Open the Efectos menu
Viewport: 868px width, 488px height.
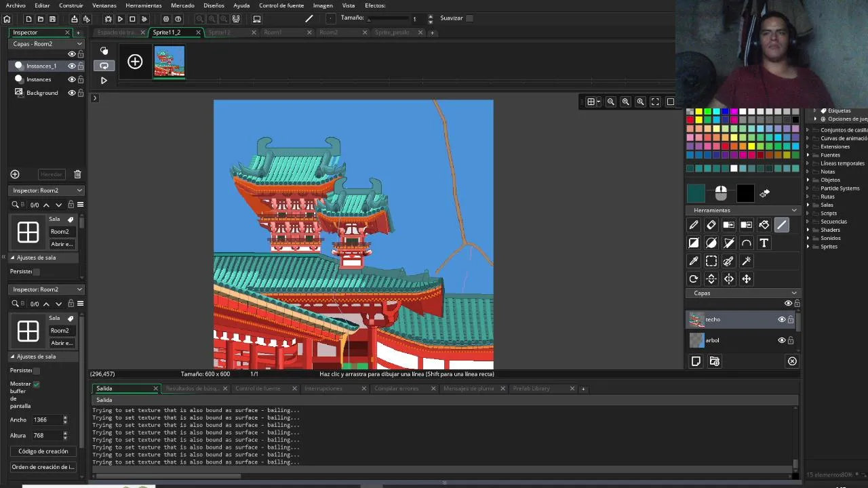pyautogui.click(x=375, y=5)
